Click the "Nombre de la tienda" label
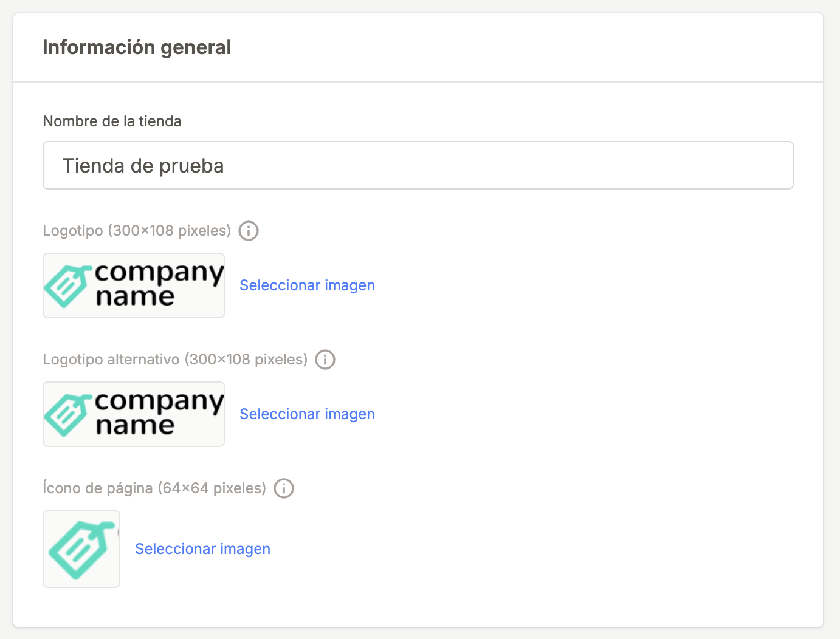840x639 pixels. point(112,121)
